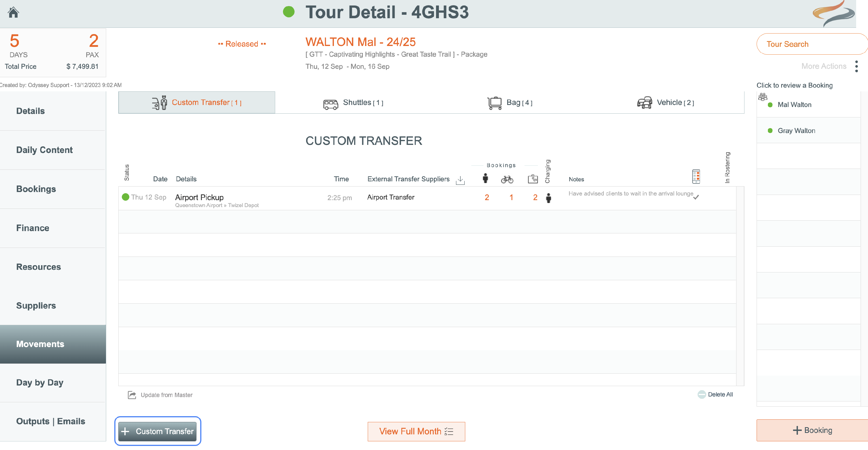Open the Vehicle tab

tap(665, 103)
